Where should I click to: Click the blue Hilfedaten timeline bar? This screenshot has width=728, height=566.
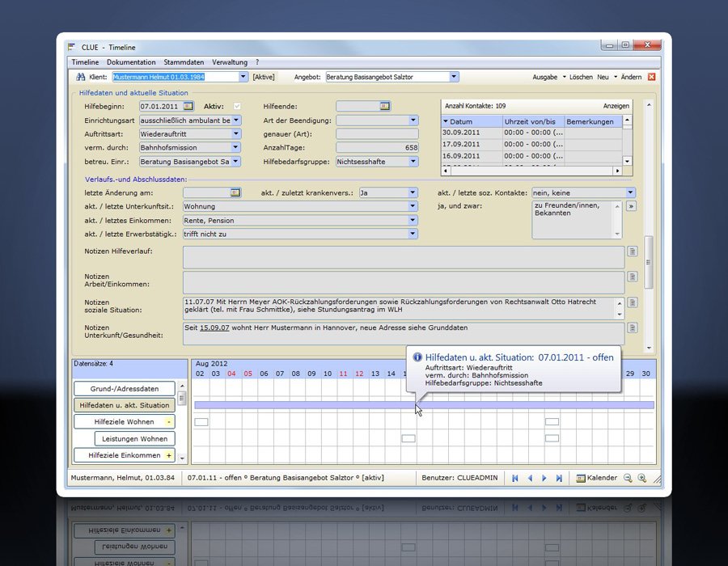[x=324, y=405]
